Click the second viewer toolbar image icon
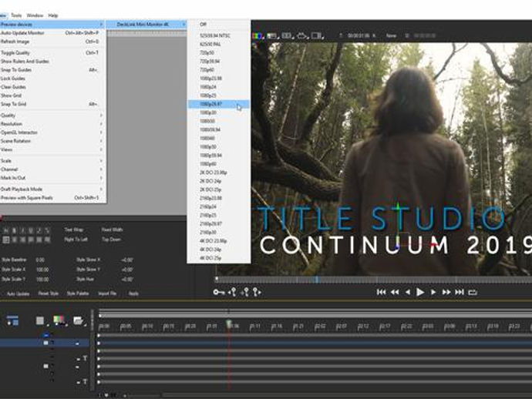Viewport: 532px width, 399px height. click(272, 35)
